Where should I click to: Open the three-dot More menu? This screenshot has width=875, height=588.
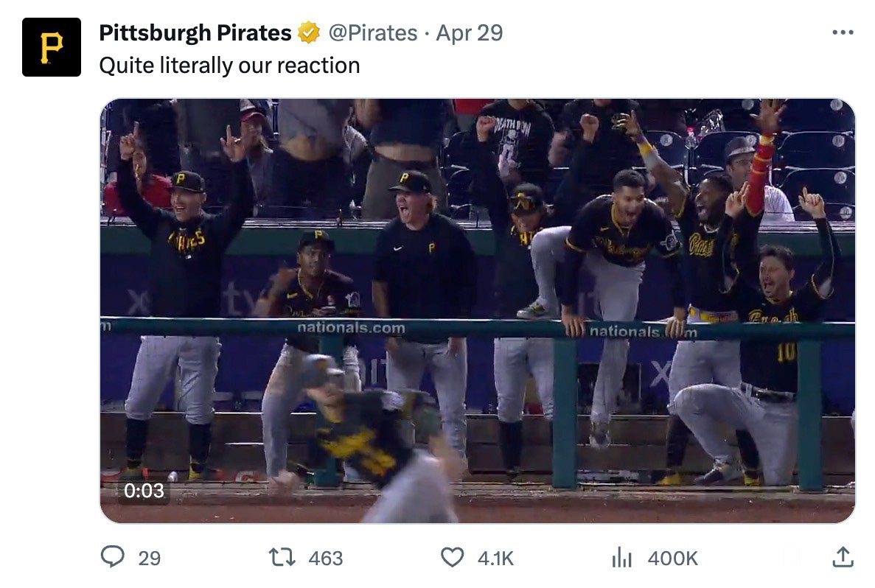[x=842, y=33]
